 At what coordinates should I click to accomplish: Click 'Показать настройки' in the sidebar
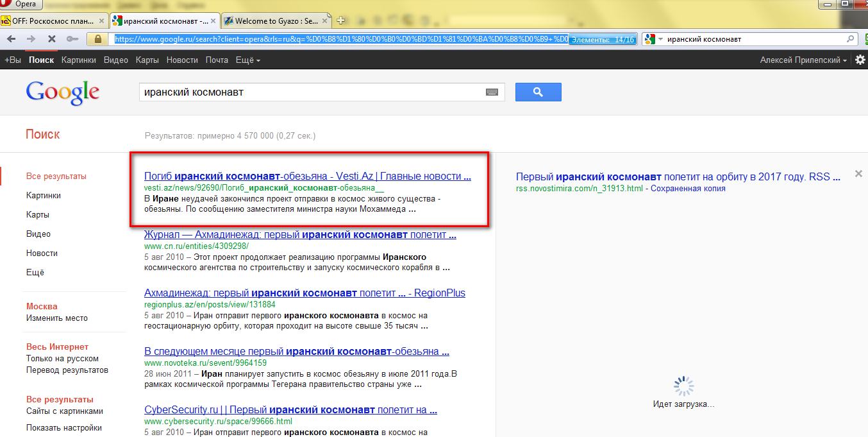pyautogui.click(x=64, y=427)
